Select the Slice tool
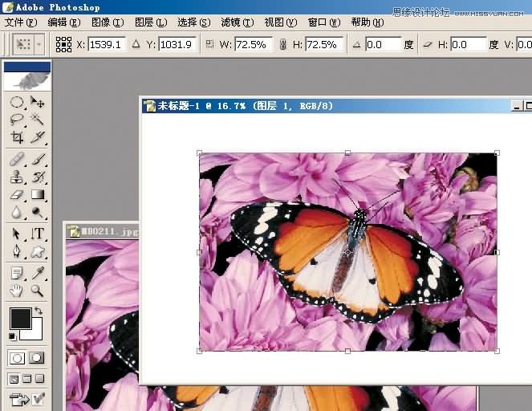The height and width of the screenshot is (411, 532). pyautogui.click(x=37, y=137)
